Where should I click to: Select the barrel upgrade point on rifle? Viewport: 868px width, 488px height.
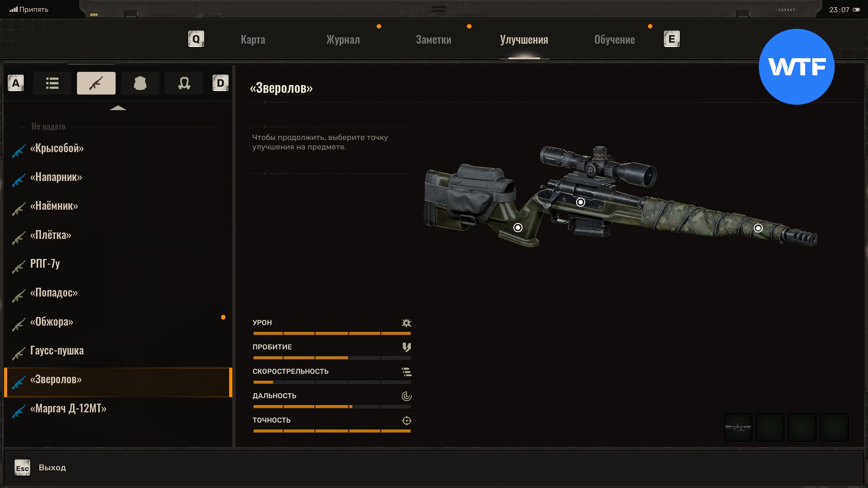(x=758, y=228)
